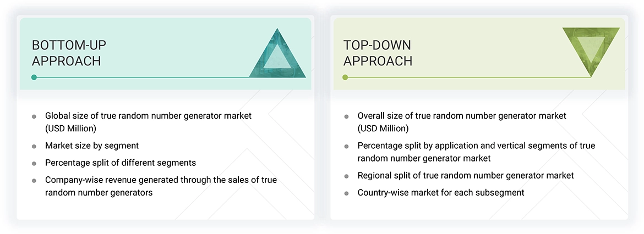Click bullet beside Market size by segment
Viewport: 644px width, 234px height.
pos(34,147)
